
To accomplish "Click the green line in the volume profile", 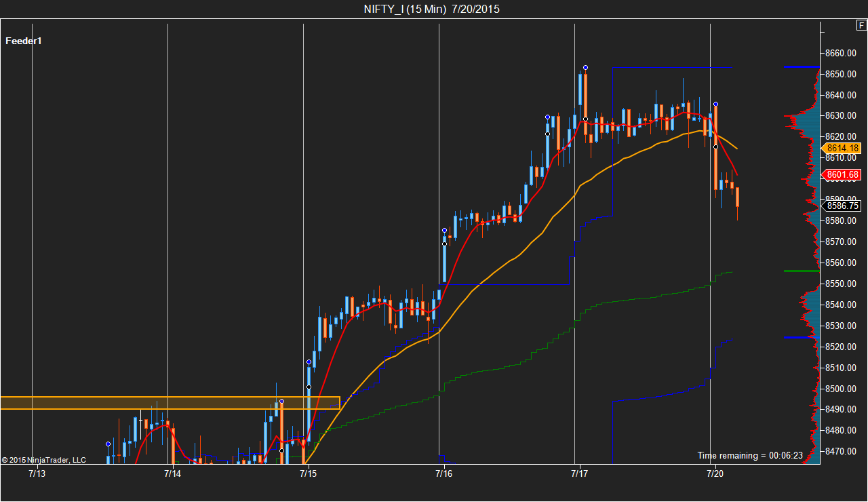I will pos(801,271).
